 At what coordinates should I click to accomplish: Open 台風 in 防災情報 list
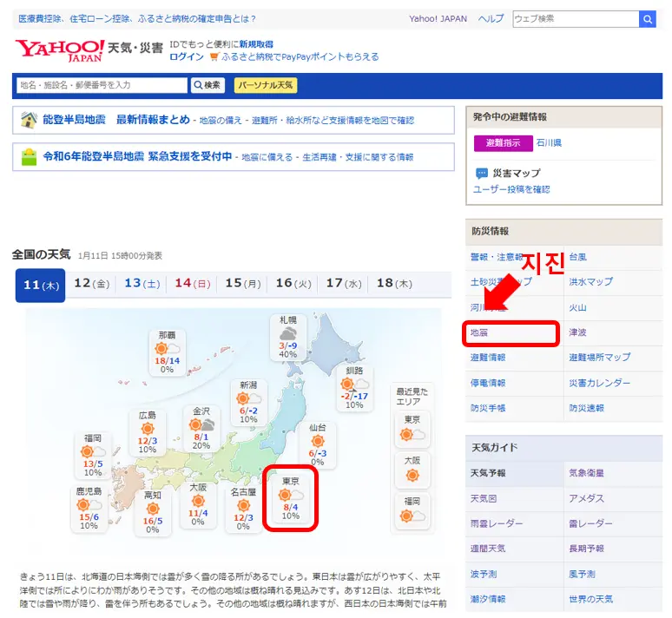coord(577,257)
